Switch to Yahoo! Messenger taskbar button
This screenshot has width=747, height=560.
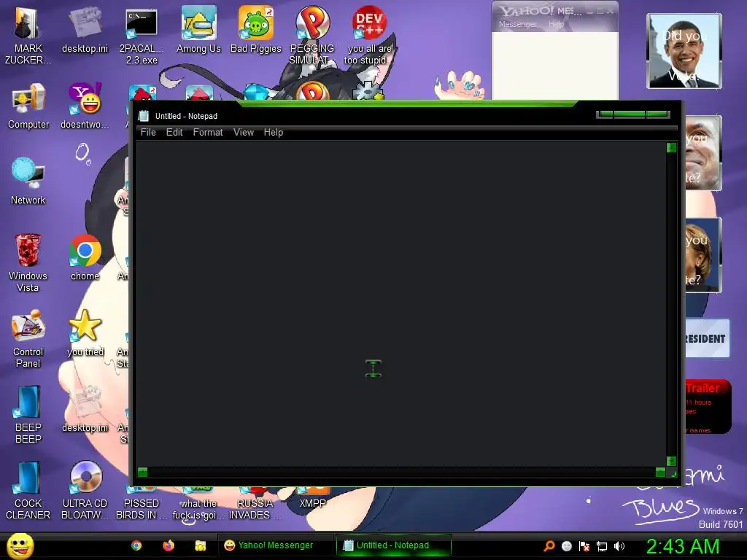point(275,545)
